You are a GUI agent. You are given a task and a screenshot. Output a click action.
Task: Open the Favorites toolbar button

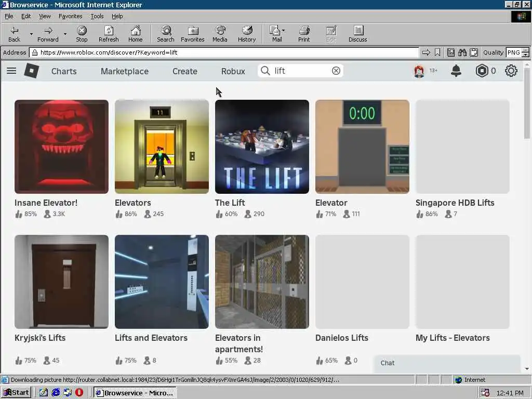(193, 34)
